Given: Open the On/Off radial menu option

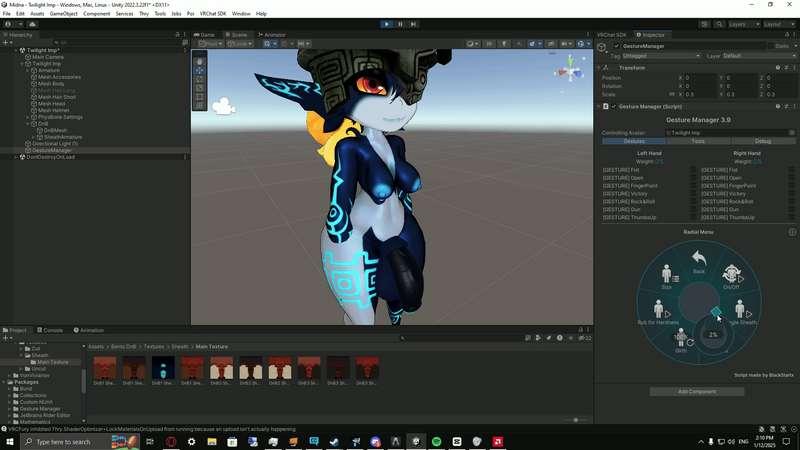Looking at the screenshot, I should [731, 276].
